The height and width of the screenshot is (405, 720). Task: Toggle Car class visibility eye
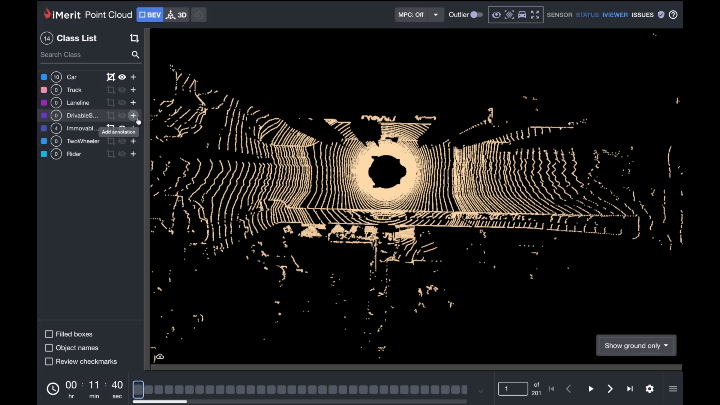tap(122, 77)
